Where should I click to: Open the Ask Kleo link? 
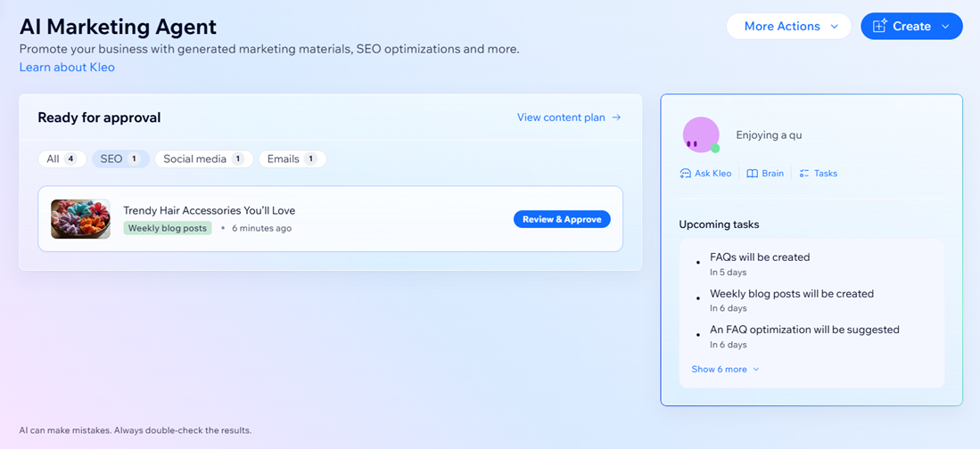coord(705,174)
